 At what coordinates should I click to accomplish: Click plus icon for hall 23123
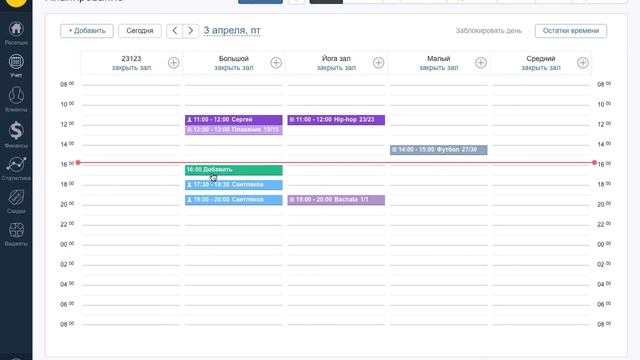point(173,63)
